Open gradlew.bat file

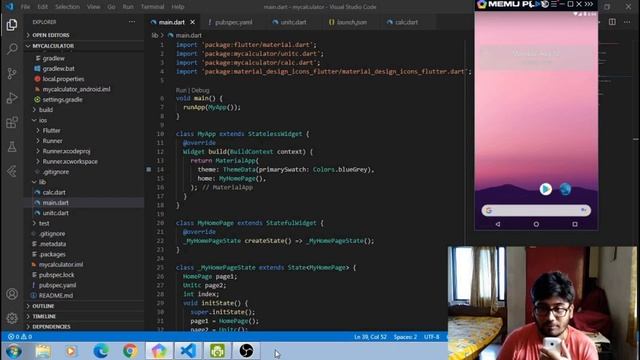pos(58,69)
